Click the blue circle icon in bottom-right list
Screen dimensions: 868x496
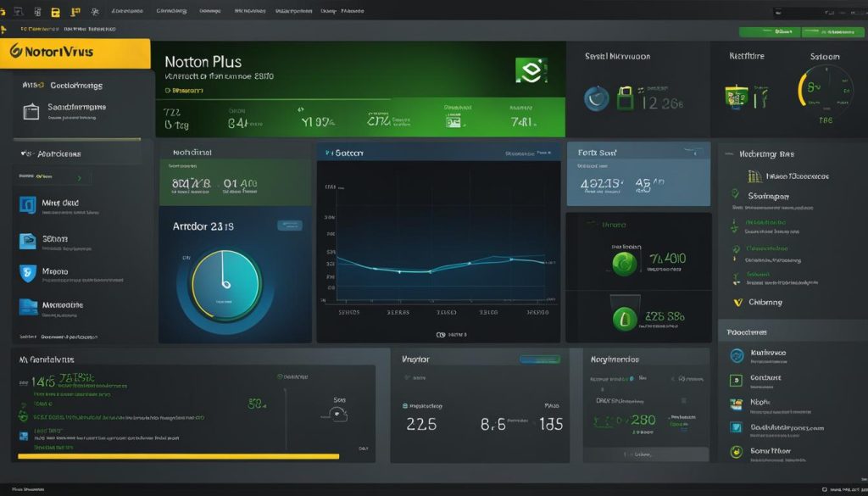coord(737,355)
